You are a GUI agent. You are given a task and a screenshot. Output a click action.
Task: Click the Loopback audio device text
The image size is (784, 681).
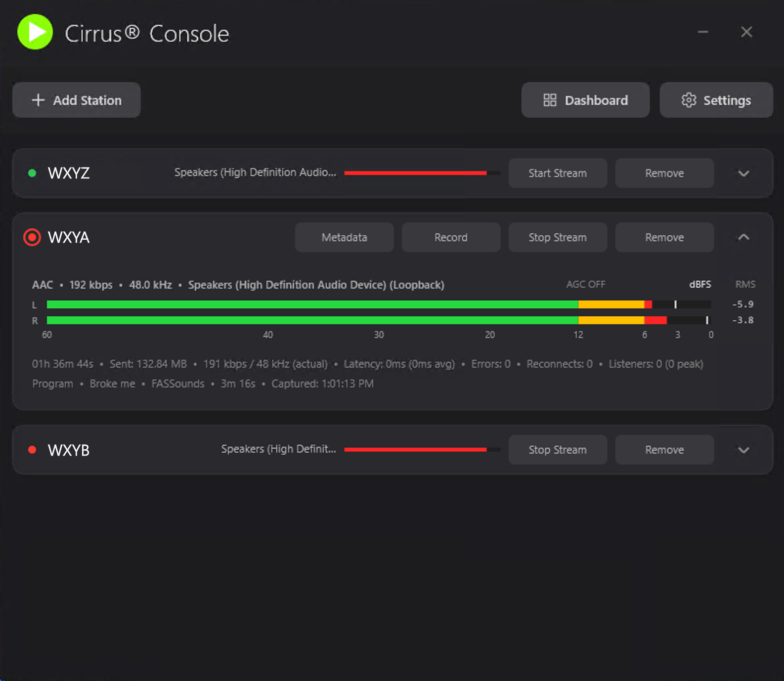pyautogui.click(x=316, y=285)
